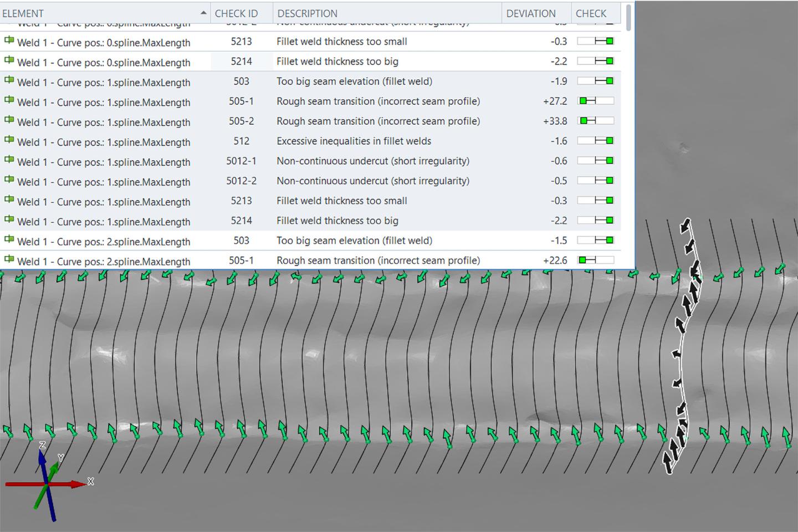This screenshot has width=798, height=532.
Task: Toggle the check indicator for too big seam elevation
Action: [596, 80]
